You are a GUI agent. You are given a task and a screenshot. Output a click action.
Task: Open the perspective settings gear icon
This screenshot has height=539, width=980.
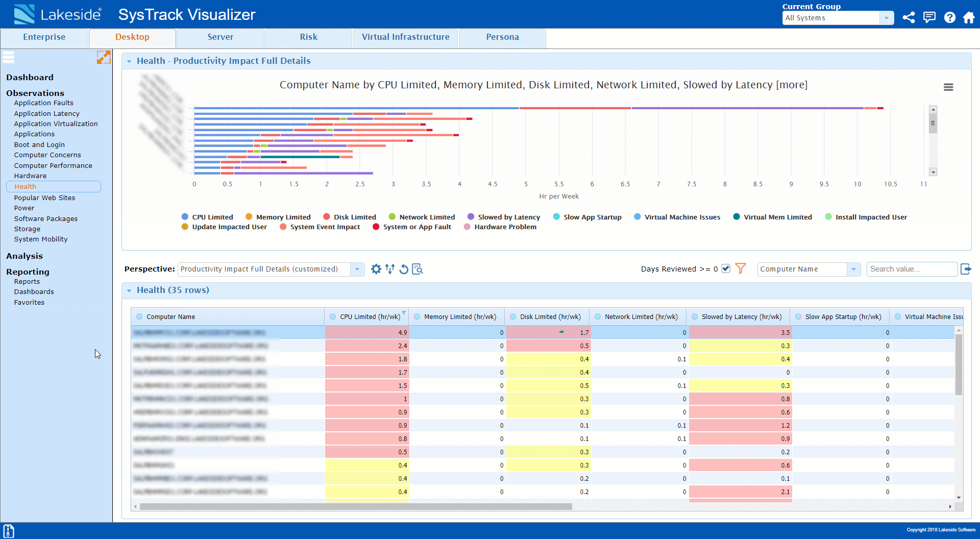tap(376, 269)
